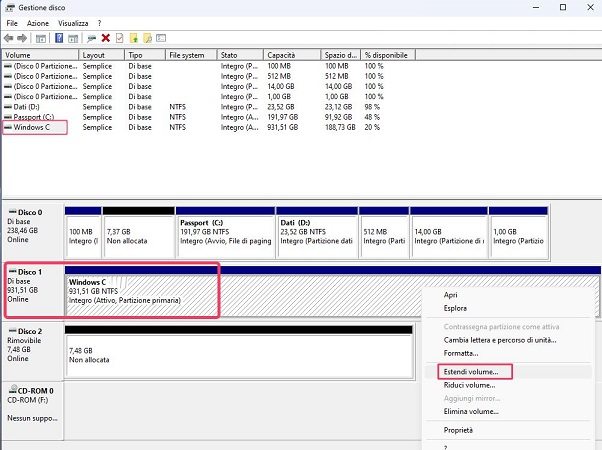
Task: Click the Back arrow toolbar icon
Action: click(x=9, y=38)
